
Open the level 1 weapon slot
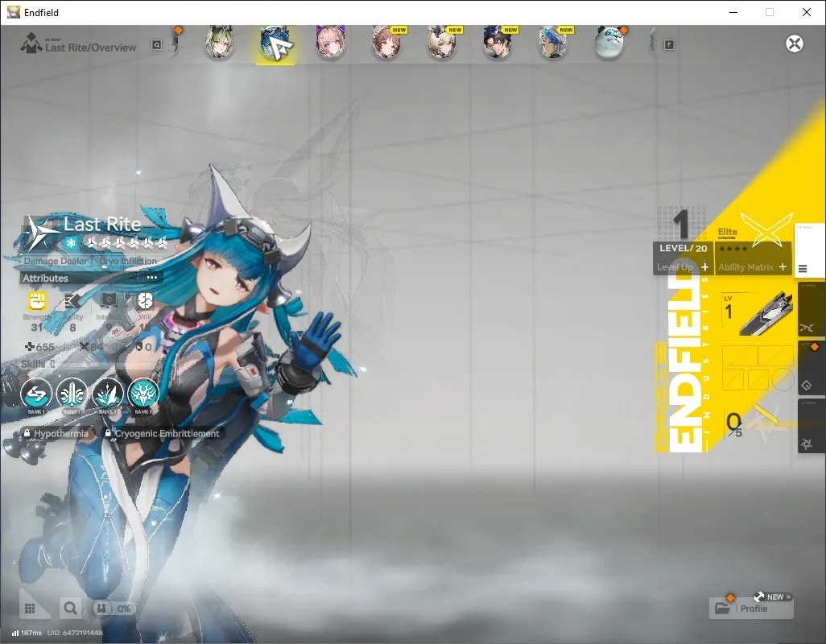pos(757,314)
